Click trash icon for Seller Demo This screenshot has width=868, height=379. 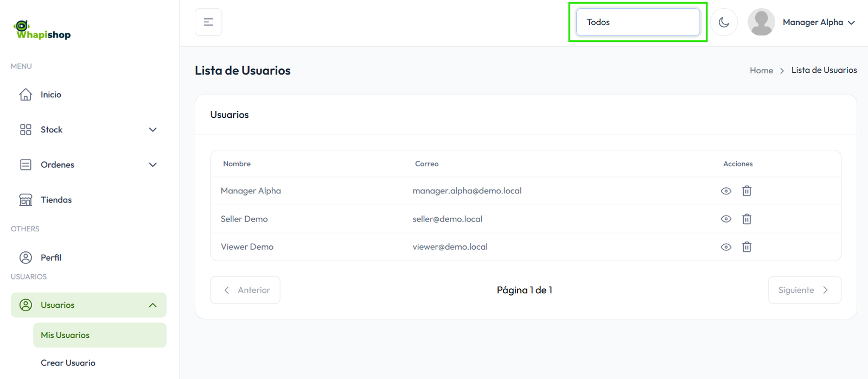pos(746,219)
